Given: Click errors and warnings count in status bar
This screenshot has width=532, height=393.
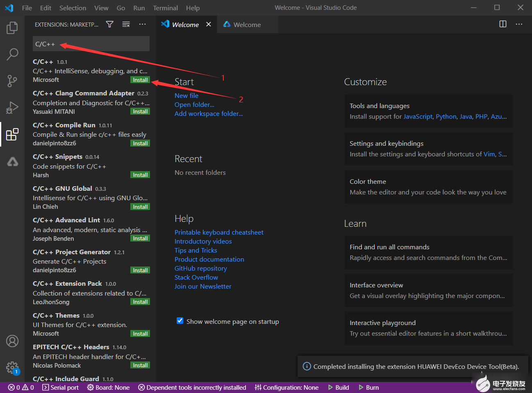Looking at the screenshot, I should coord(21,387).
